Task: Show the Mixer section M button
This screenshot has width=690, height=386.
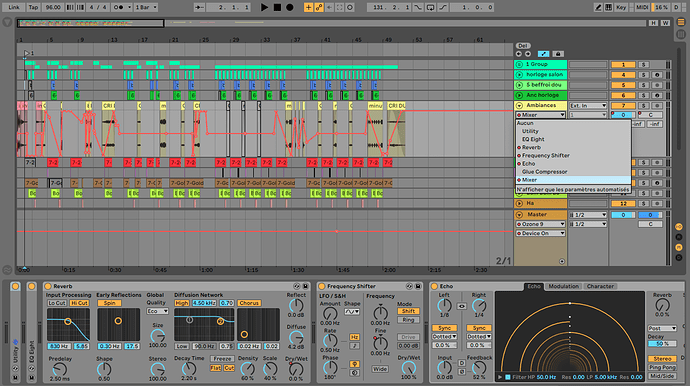Action: [x=679, y=247]
